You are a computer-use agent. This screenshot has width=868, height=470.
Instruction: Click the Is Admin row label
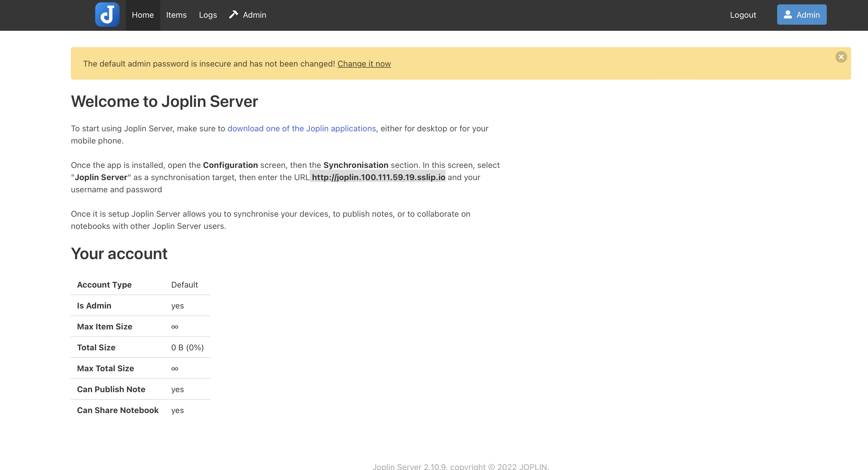coord(94,306)
